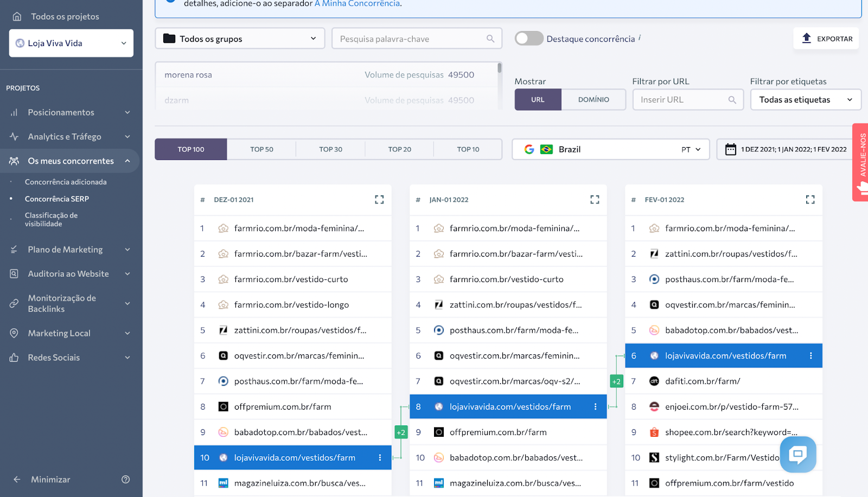Click the dafiti favicon in FEV column
868x497 pixels.
654,381
